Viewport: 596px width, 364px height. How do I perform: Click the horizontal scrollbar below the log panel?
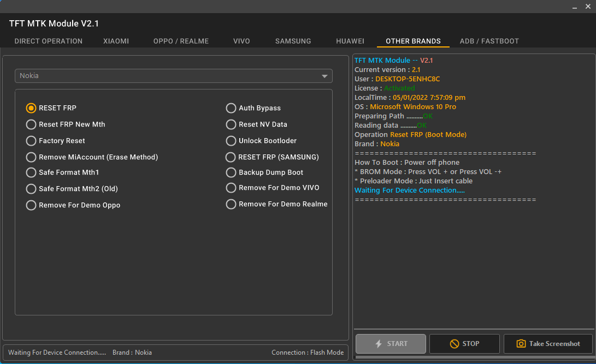[x=473, y=359]
